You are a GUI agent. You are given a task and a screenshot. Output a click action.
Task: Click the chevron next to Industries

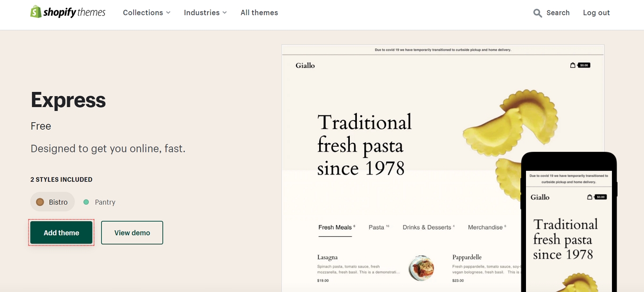225,13
